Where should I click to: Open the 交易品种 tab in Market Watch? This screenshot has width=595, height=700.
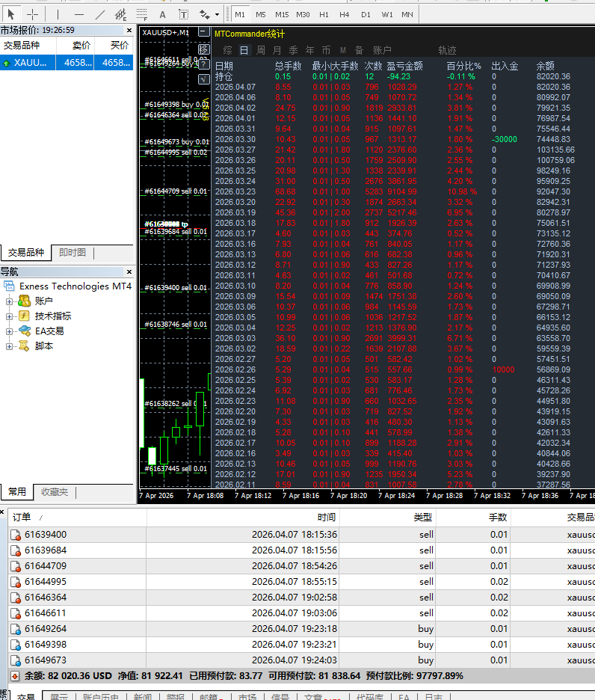point(26,252)
